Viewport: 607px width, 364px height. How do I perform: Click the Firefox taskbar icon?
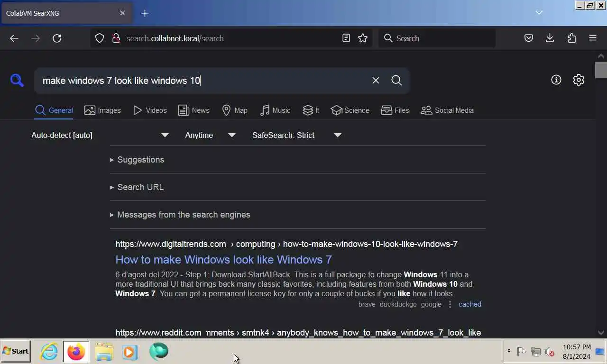coord(76,352)
